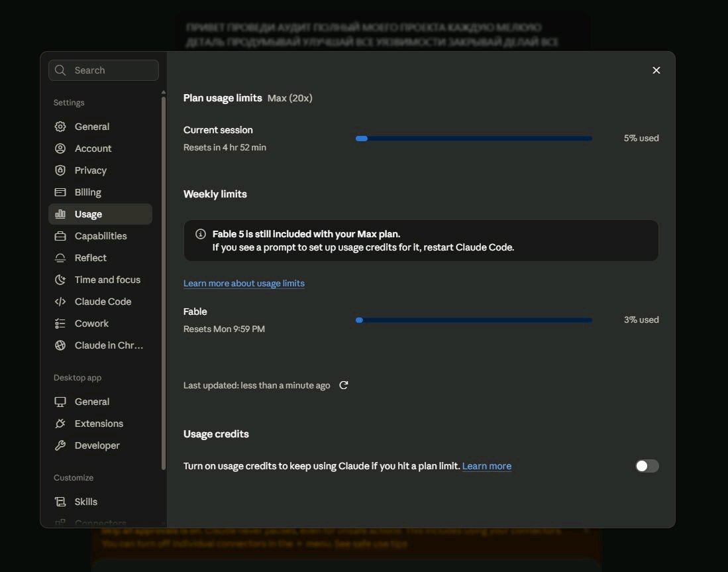Click 'Fable 5 is still included' notice text
This screenshot has width=728, height=572.
click(x=306, y=234)
